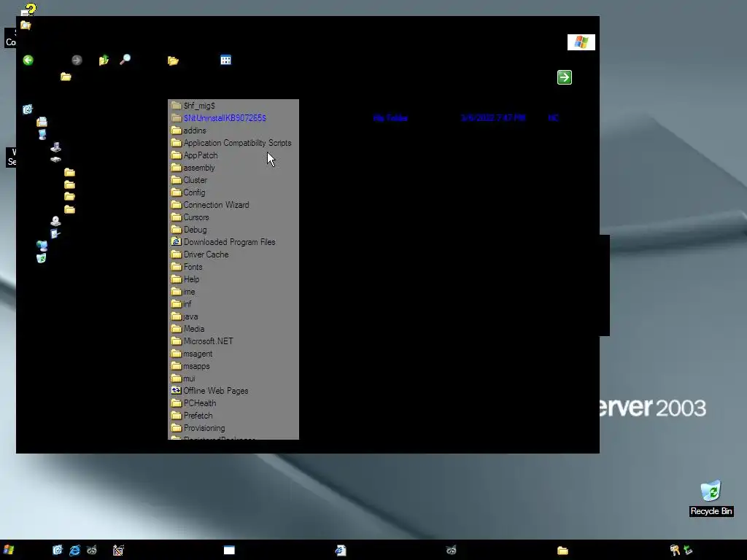Select My Computer icon in folder tree
This screenshot has height=560, width=747.
(x=42, y=135)
